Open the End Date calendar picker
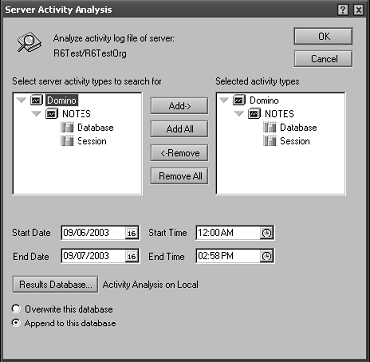This screenshot has height=362, width=370. tap(132, 256)
